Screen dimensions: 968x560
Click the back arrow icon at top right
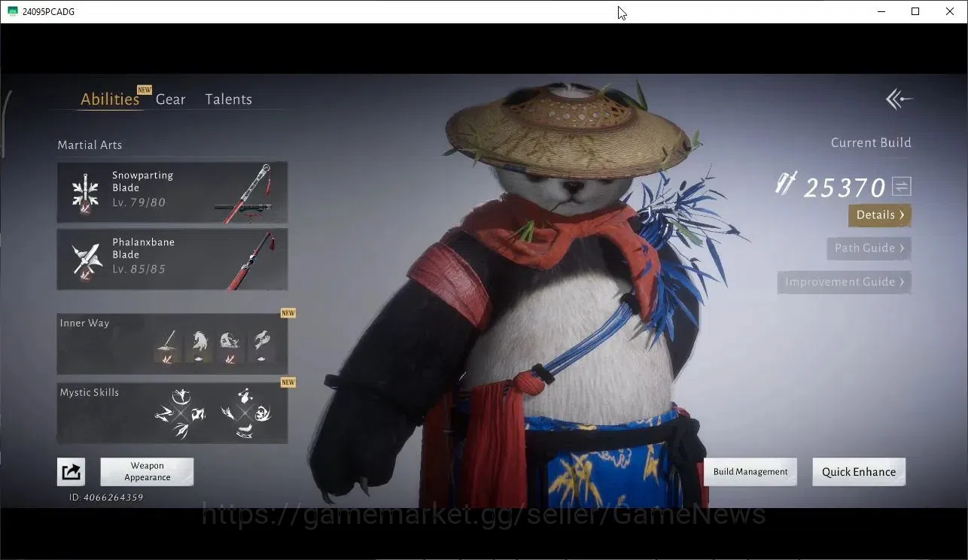(x=899, y=99)
